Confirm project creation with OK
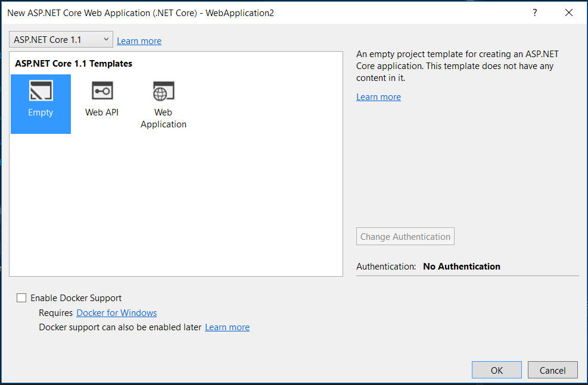 [x=496, y=370]
